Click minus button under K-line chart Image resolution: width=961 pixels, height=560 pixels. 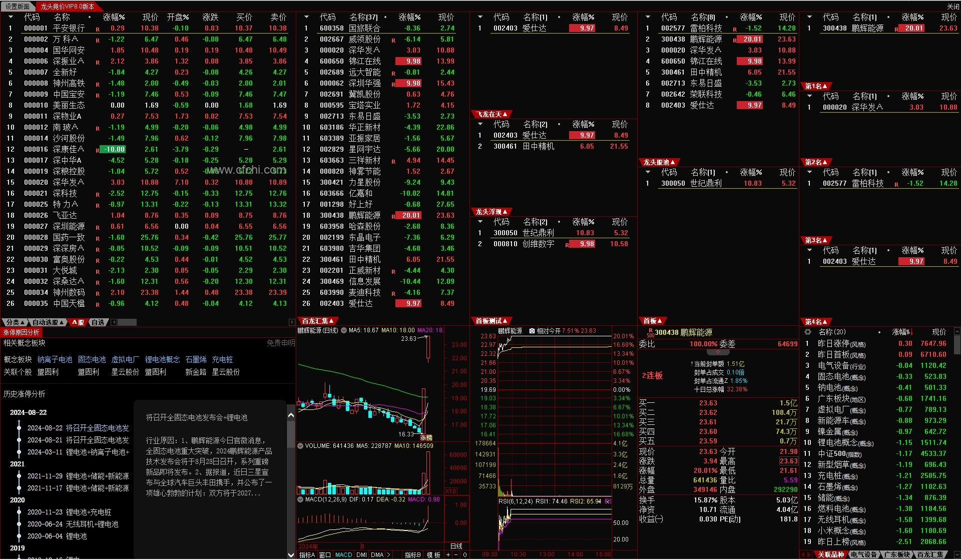point(456,555)
